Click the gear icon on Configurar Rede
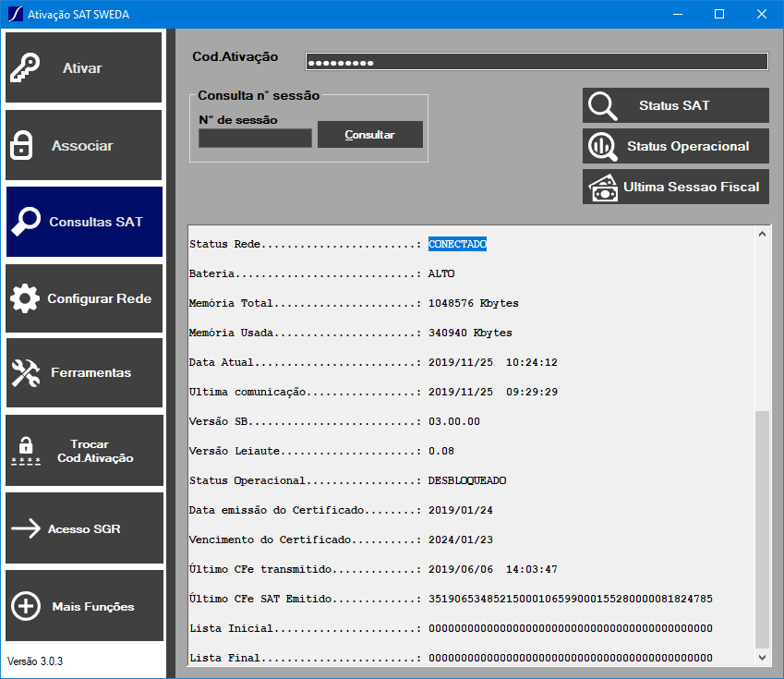 coord(25,298)
